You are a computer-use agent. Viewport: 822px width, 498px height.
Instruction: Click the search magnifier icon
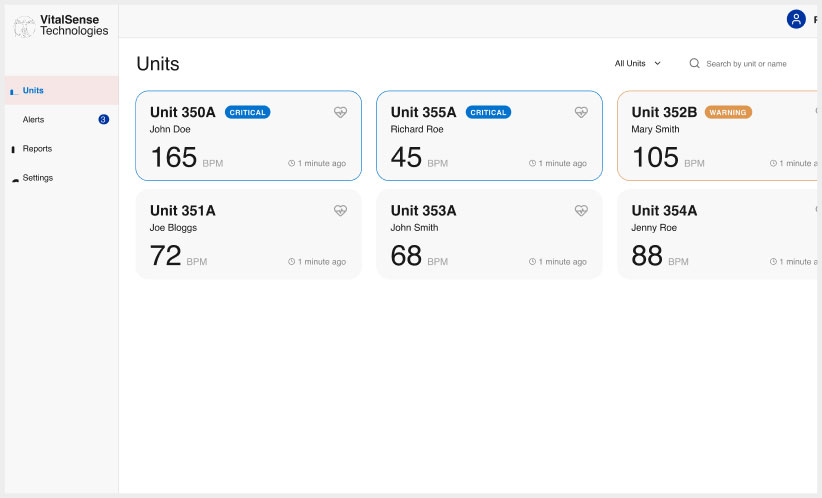[x=694, y=63]
